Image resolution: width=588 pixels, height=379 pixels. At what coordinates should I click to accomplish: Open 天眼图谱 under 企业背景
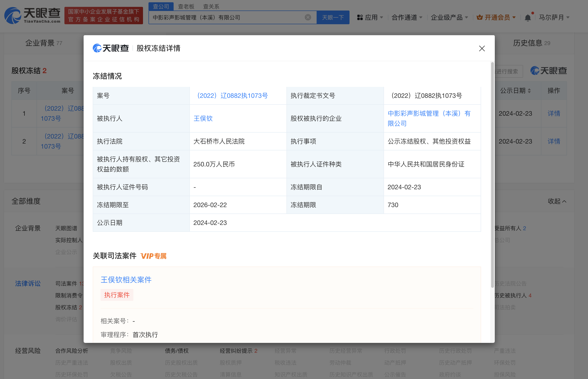(66, 228)
